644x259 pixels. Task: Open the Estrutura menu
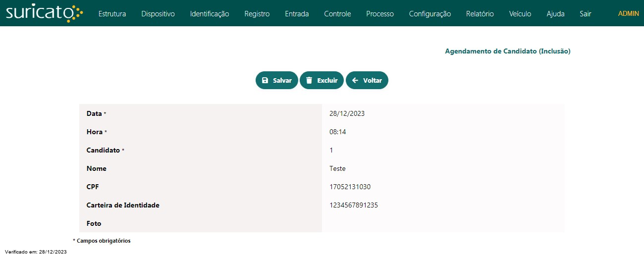click(x=112, y=14)
